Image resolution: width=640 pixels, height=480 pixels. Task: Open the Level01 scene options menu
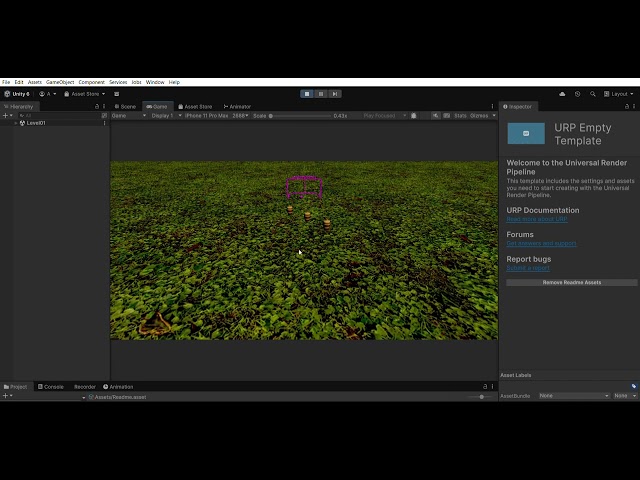(104, 123)
